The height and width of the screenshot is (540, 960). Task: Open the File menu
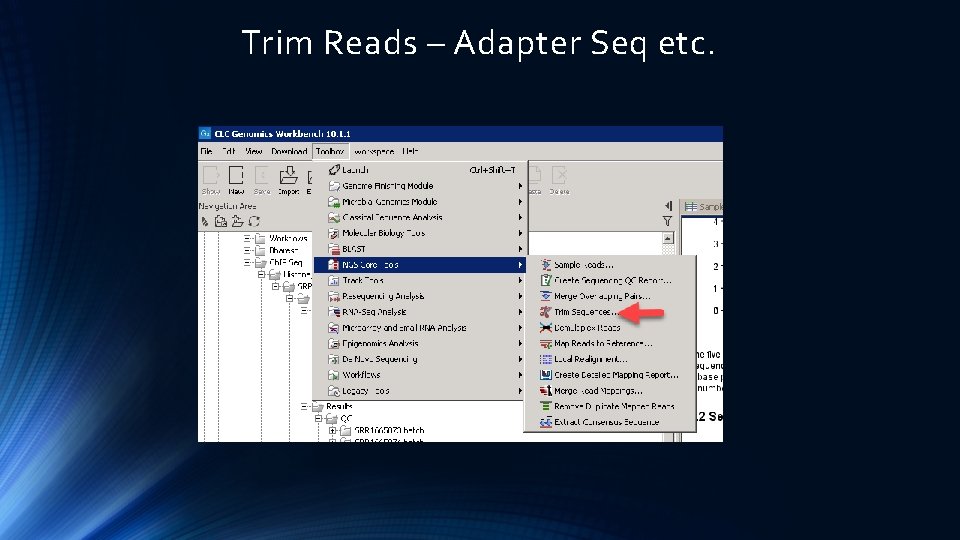pos(207,151)
